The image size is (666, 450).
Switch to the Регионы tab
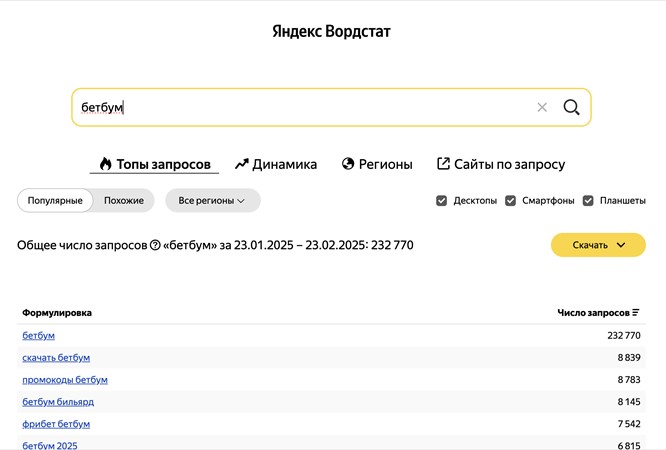[x=377, y=164]
